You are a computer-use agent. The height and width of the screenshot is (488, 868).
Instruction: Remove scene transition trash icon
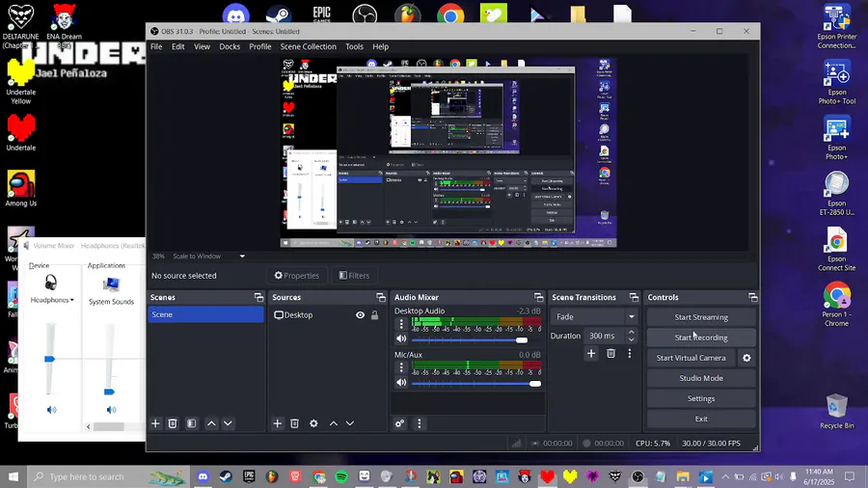(x=610, y=353)
